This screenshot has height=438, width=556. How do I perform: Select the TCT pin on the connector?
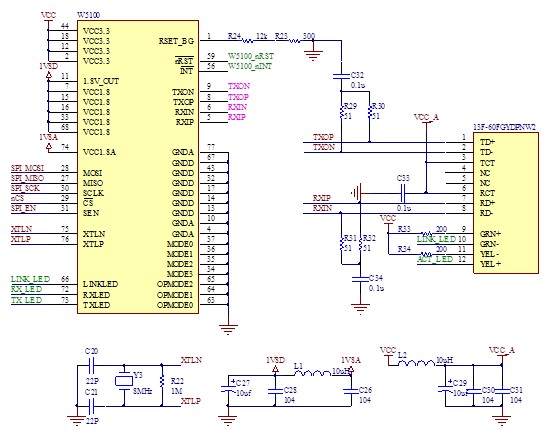[x=487, y=163]
